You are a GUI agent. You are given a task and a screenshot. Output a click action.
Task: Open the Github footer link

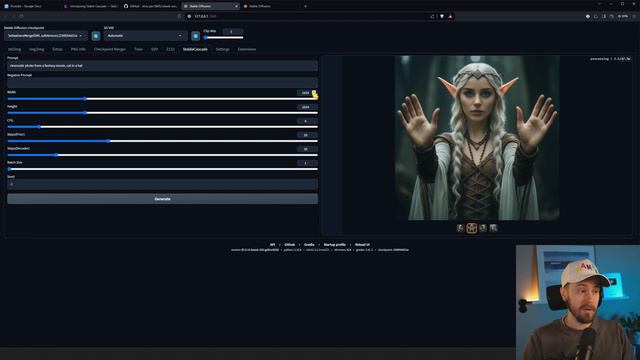290,245
